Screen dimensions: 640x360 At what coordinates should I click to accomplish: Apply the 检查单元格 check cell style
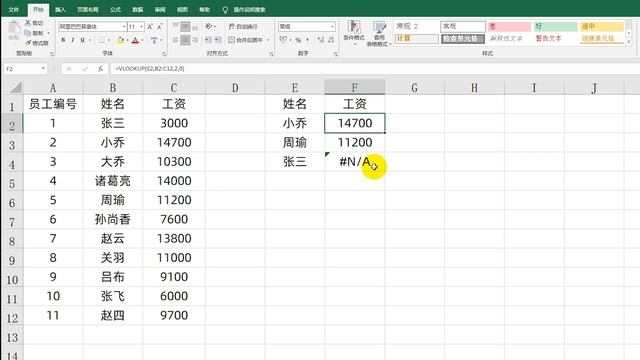tap(463, 39)
